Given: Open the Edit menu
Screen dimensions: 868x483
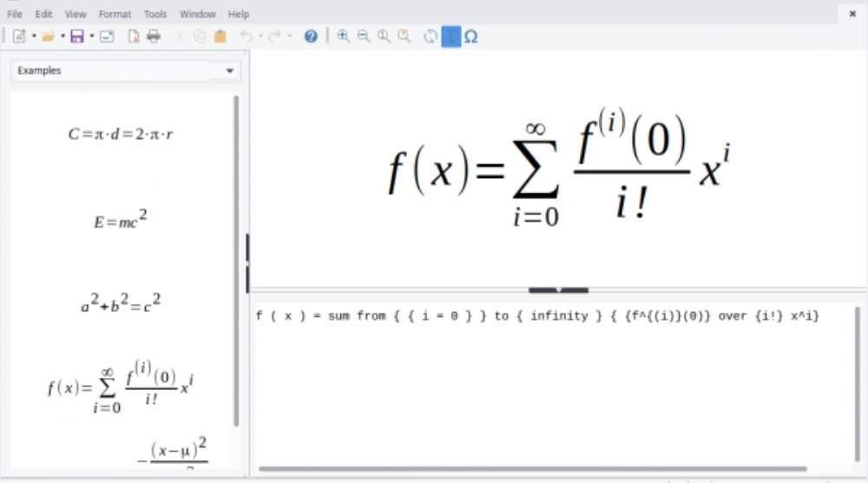Looking at the screenshot, I should click(x=43, y=14).
